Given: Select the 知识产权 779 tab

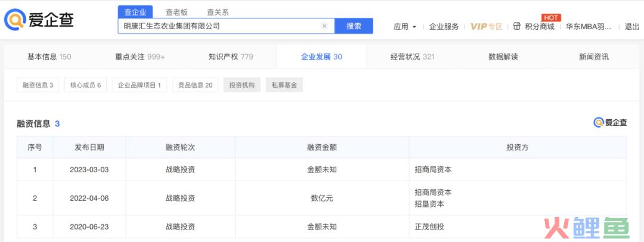Looking at the screenshot, I should click(x=231, y=57).
